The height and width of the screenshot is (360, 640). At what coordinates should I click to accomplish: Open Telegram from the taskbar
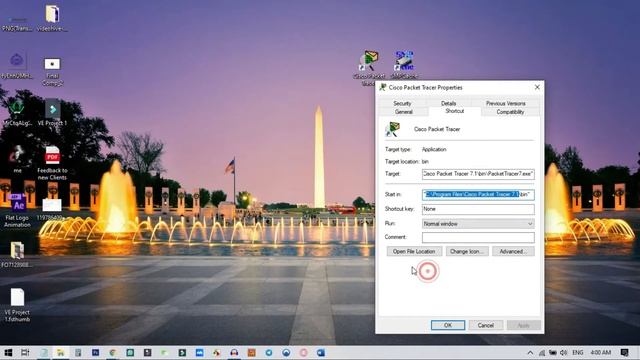pos(269,353)
